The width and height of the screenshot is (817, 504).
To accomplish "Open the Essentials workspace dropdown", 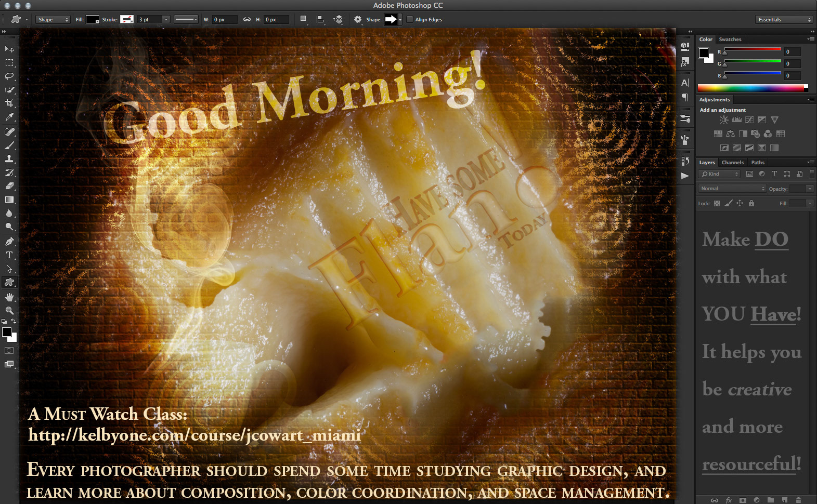I will coord(784,19).
